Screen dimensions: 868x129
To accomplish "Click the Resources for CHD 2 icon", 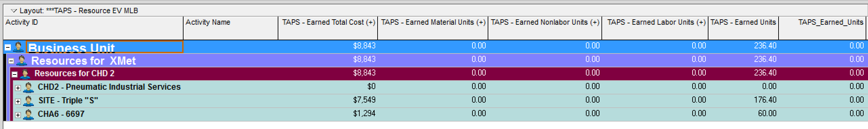I will click(25, 74).
